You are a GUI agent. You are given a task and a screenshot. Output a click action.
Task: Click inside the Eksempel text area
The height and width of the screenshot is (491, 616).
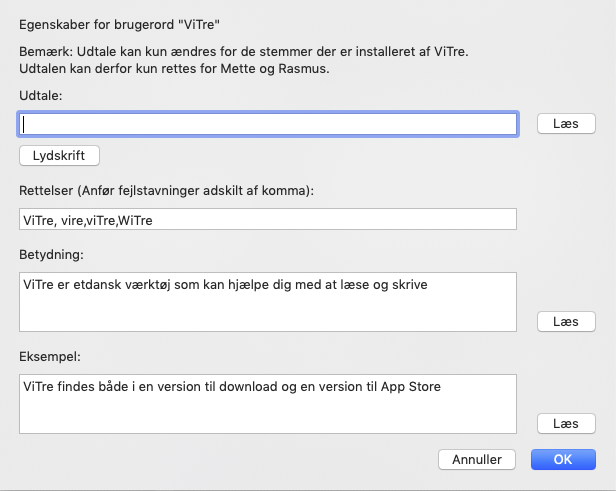tap(268, 404)
